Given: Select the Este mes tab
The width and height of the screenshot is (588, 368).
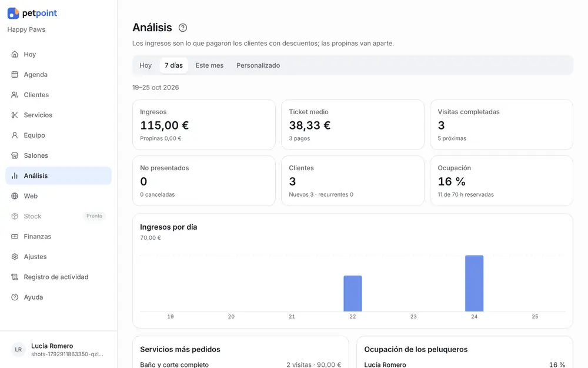Looking at the screenshot, I should click(209, 65).
